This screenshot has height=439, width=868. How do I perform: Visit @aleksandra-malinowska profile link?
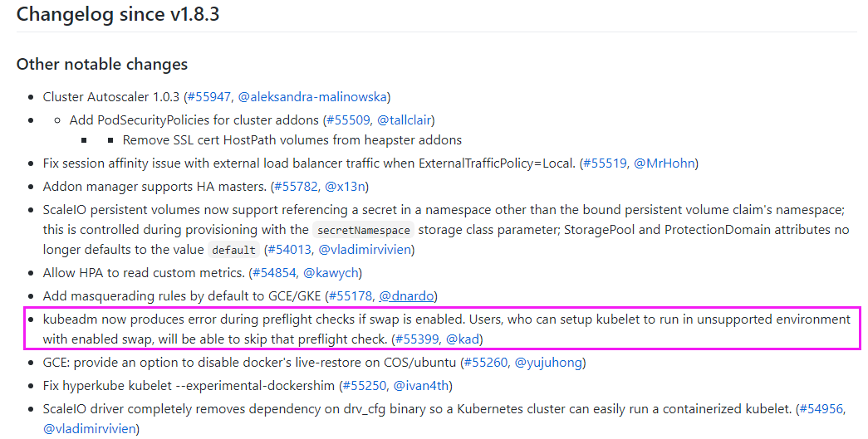312,97
